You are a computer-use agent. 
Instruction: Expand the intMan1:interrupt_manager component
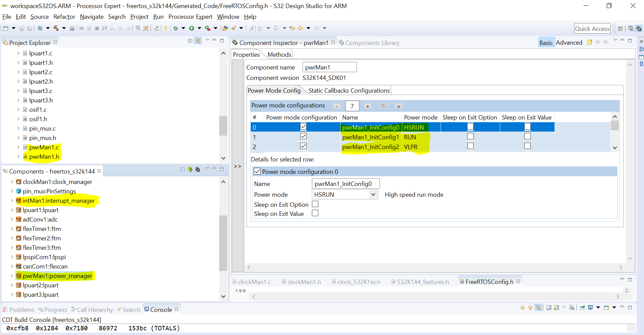pyautogui.click(x=12, y=201)
